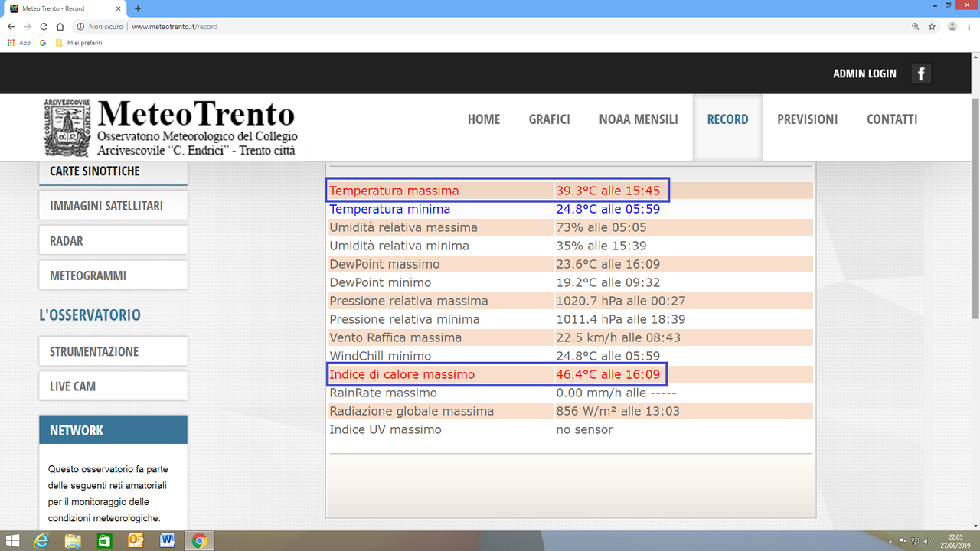
Task: Select the RADAR sidebar button
Action: tap(113, 240)
